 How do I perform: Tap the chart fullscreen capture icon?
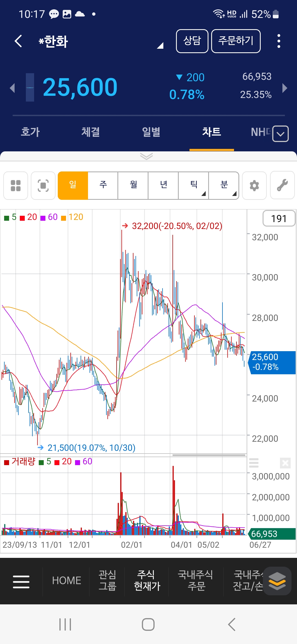[x=43, y=185]
